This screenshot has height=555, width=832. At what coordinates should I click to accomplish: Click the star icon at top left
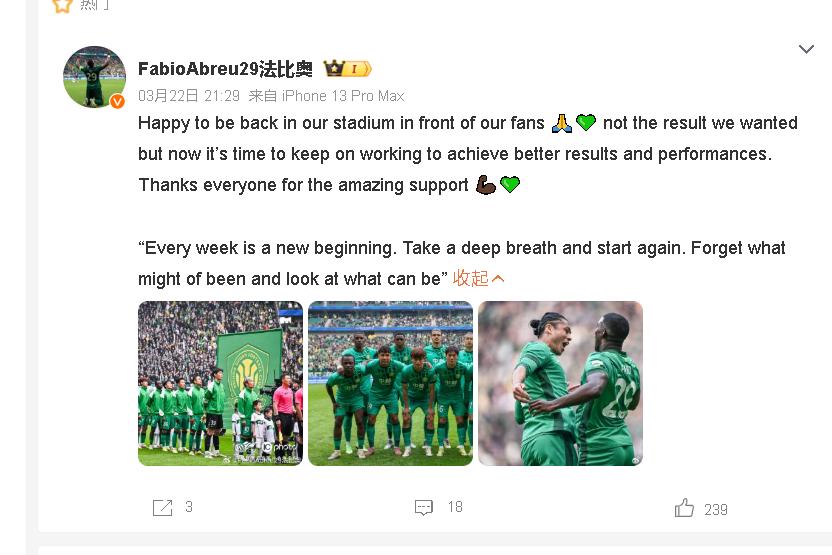62,4
